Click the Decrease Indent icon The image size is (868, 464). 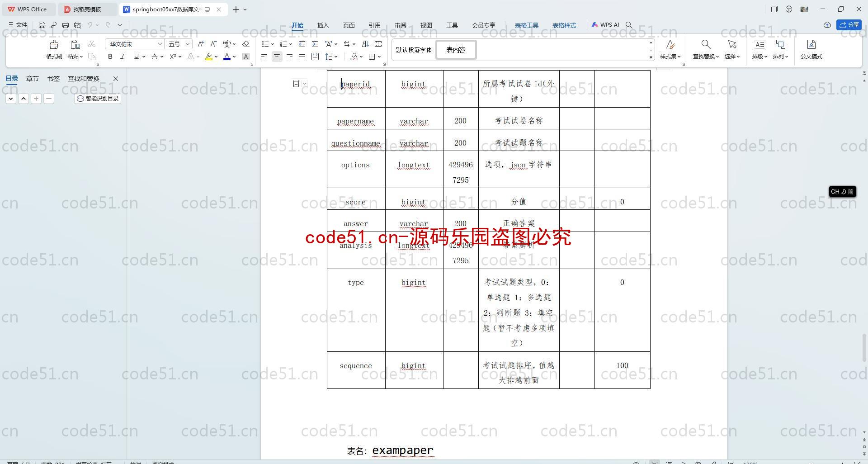pos(302,44)
